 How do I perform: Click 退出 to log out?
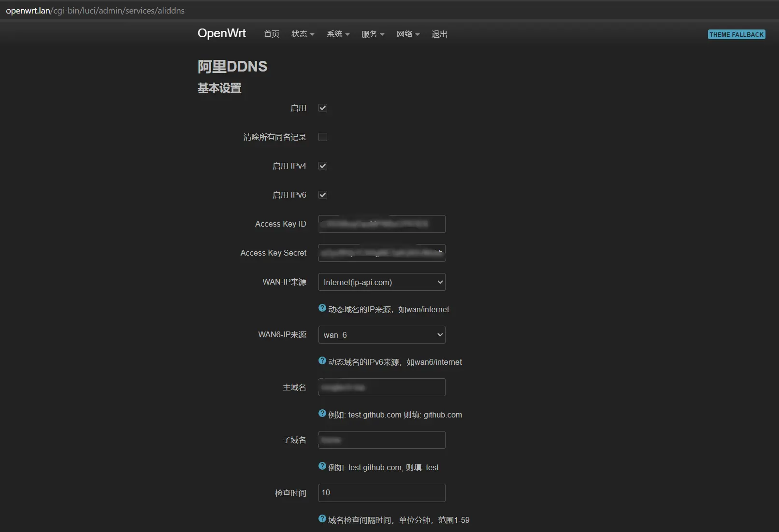(439, 34)
